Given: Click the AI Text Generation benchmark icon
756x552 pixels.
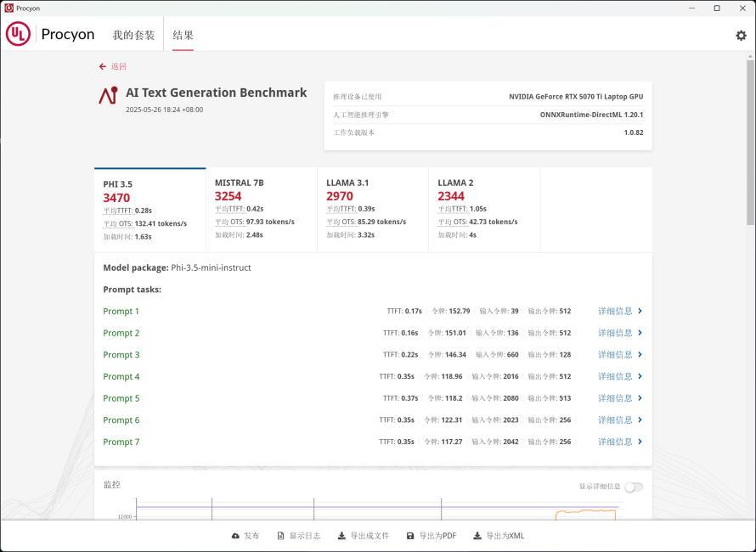Looking at the screenshot, I should 108,95.
